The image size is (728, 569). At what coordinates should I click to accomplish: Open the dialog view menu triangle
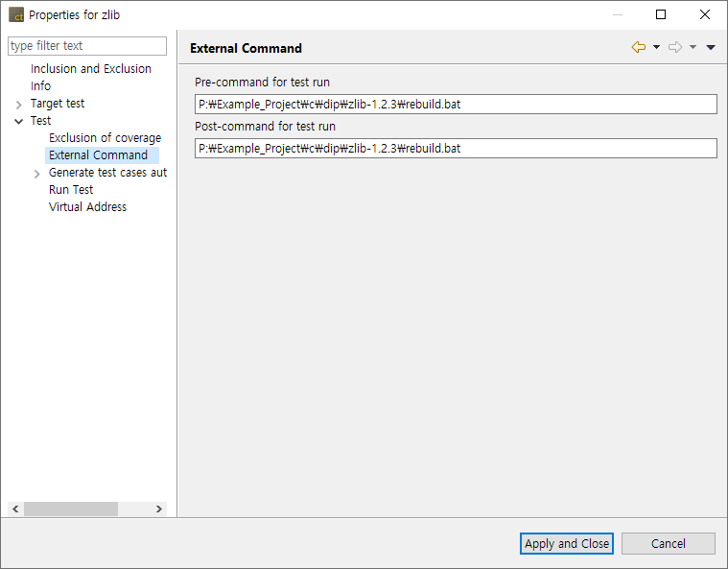tap(711, 48)
